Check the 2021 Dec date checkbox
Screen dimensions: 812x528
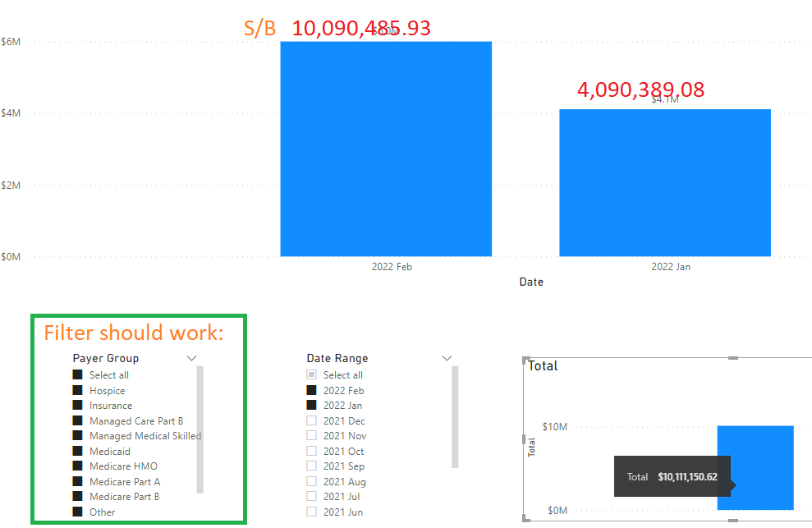[312, 420]
